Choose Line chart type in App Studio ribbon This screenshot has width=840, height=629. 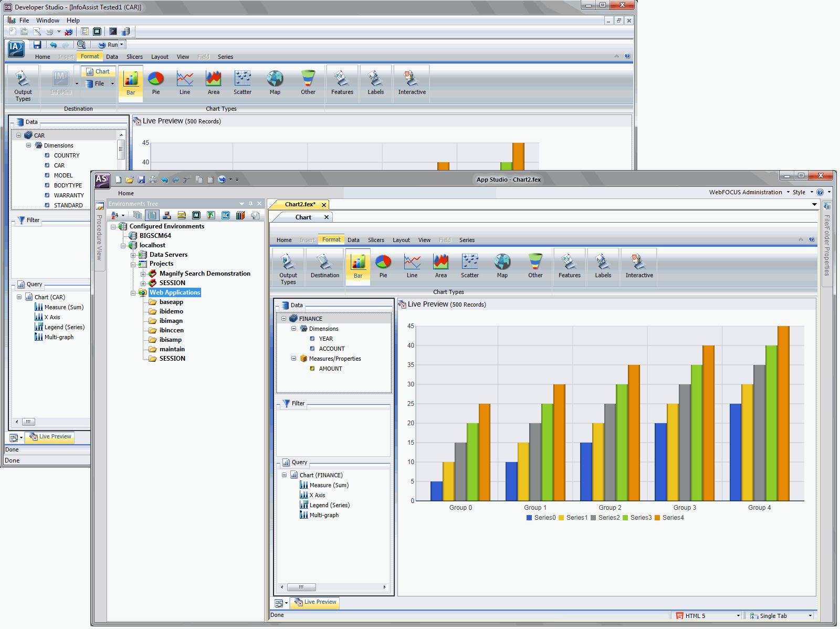[412, 267]
